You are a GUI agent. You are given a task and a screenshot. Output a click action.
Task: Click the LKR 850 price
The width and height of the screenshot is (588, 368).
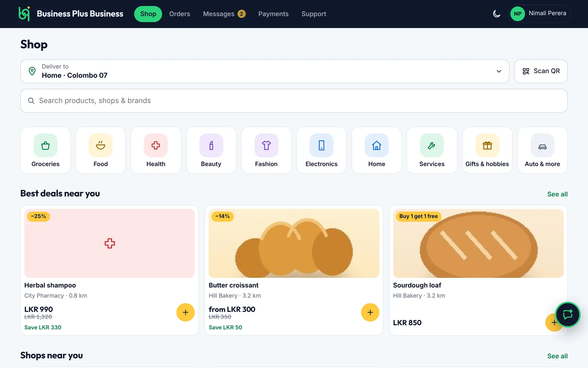click(x=407, y=323)
